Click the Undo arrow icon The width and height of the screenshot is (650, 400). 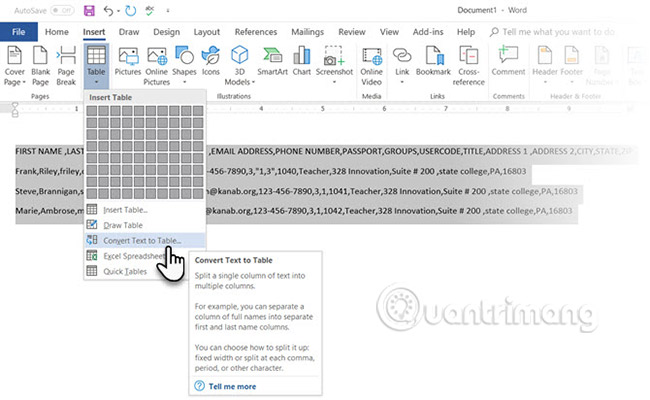click(x=108, y=11)
